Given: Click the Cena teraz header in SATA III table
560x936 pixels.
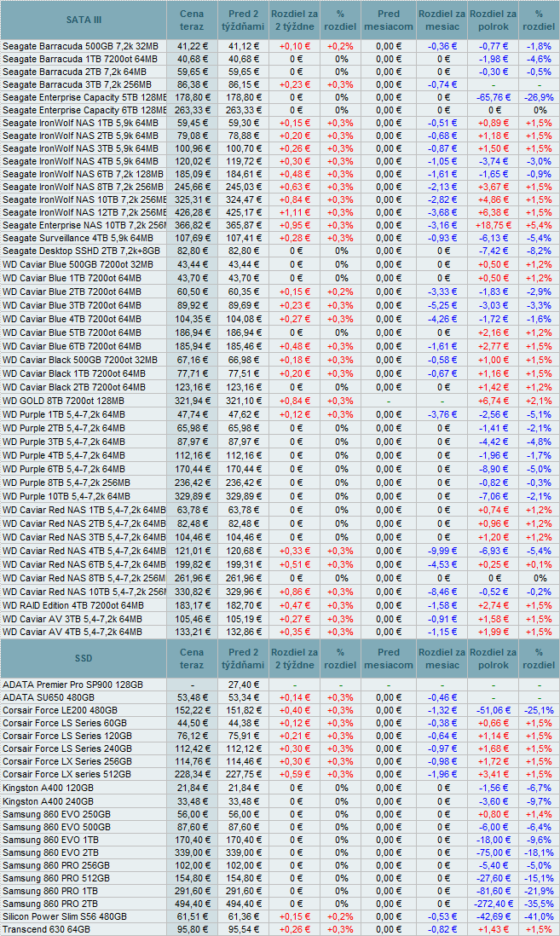Looking at the screenshot, I should (193, 20).
